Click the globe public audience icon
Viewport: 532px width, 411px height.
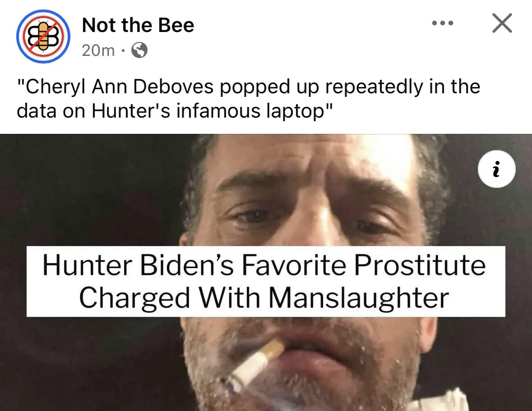[139, 51]
